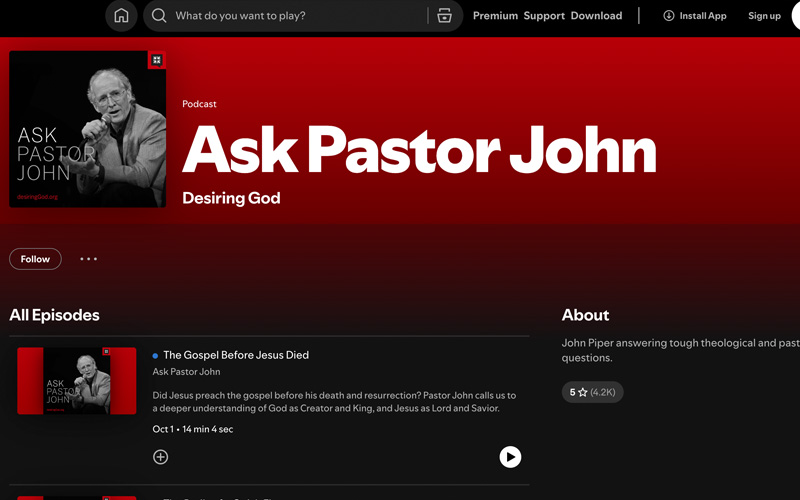Viewport: 800px width, 500px height.
Task: Click the episode thumbnail for 'The Gospel Before Jesus Died'
Action: (77, 381)
